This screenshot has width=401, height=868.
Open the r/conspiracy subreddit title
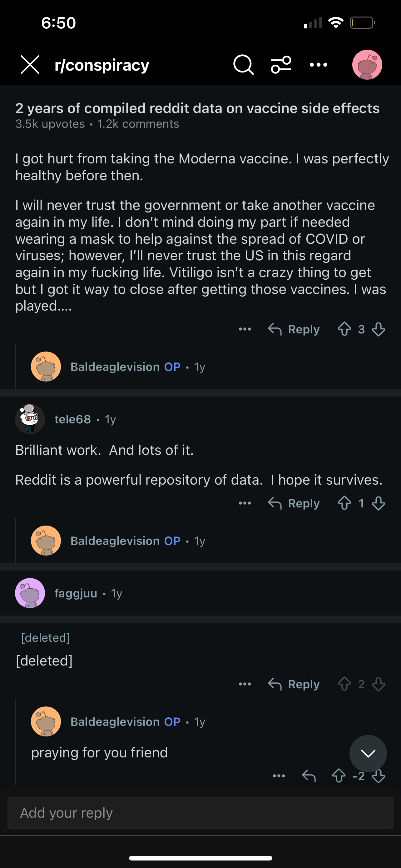tap(102, 65)
